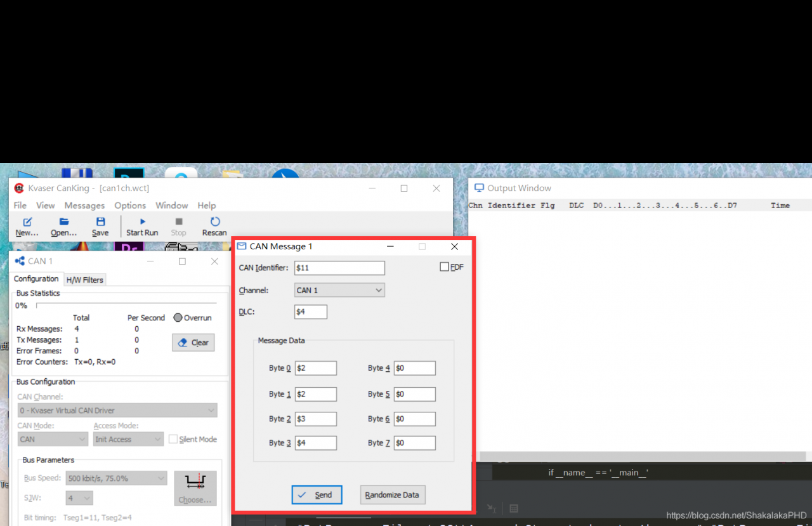Send the CAN message
Screen dimensions: 812x526
[x=317, y=495]
